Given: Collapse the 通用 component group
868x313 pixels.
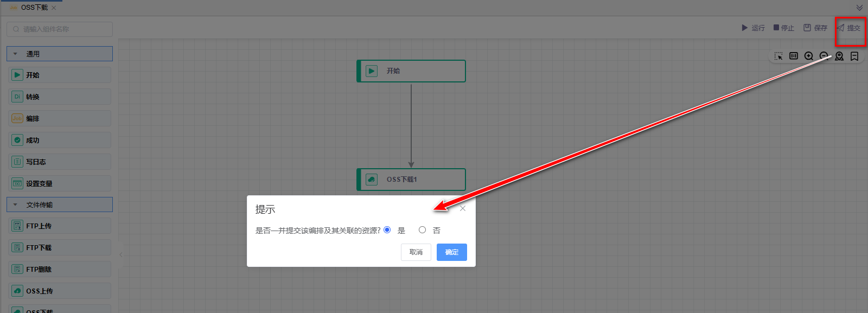Looking at the screenshot, I should point(15,54).
